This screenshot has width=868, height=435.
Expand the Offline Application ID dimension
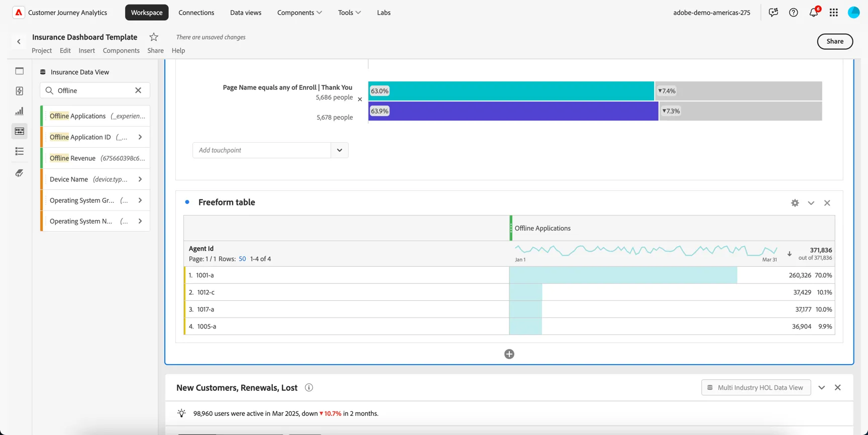coord(140,137)
